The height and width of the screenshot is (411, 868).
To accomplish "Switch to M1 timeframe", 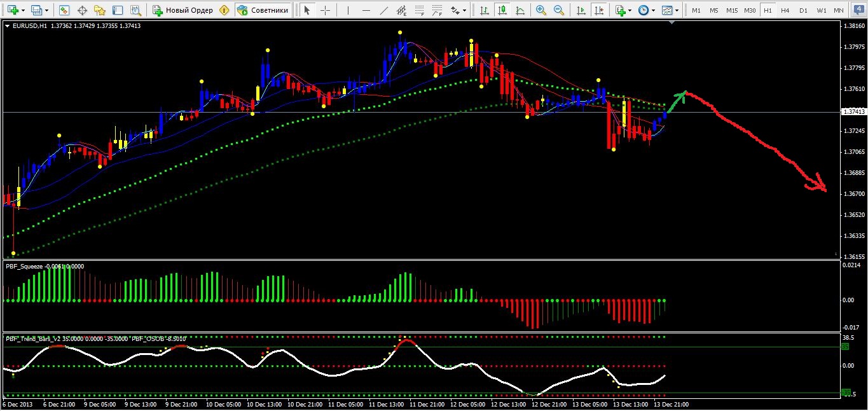I will pos(696,10).
